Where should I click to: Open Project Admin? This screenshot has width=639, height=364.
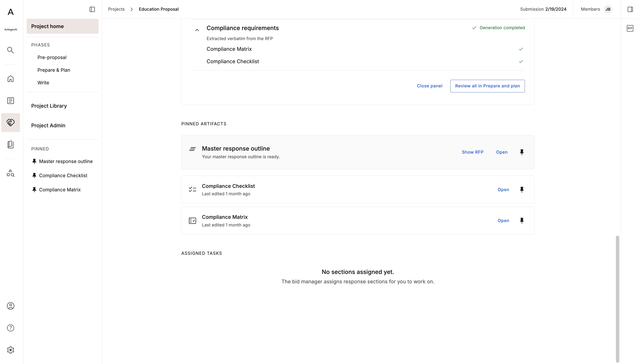click(48, 126)
